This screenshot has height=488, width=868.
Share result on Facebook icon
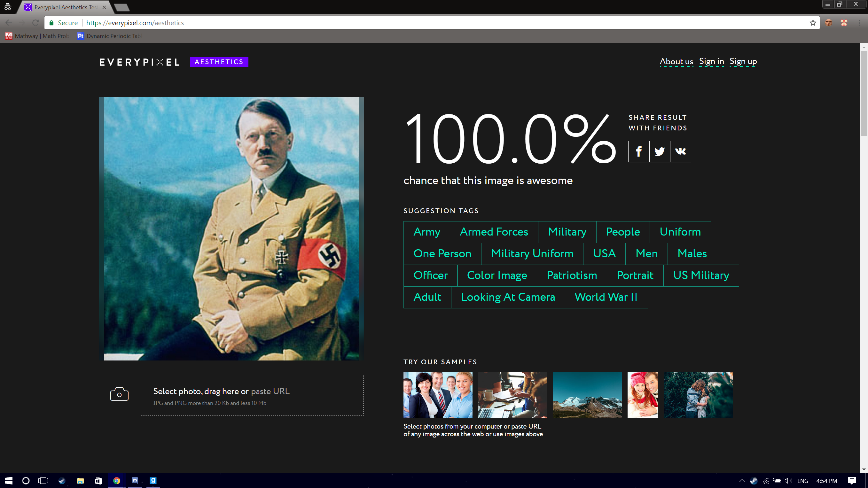coord(638,151)
